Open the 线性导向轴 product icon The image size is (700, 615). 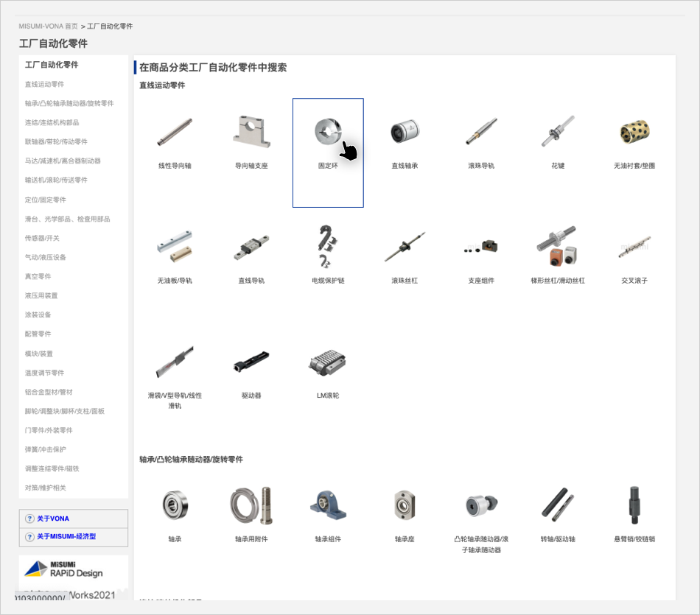[x=175, y=133]
